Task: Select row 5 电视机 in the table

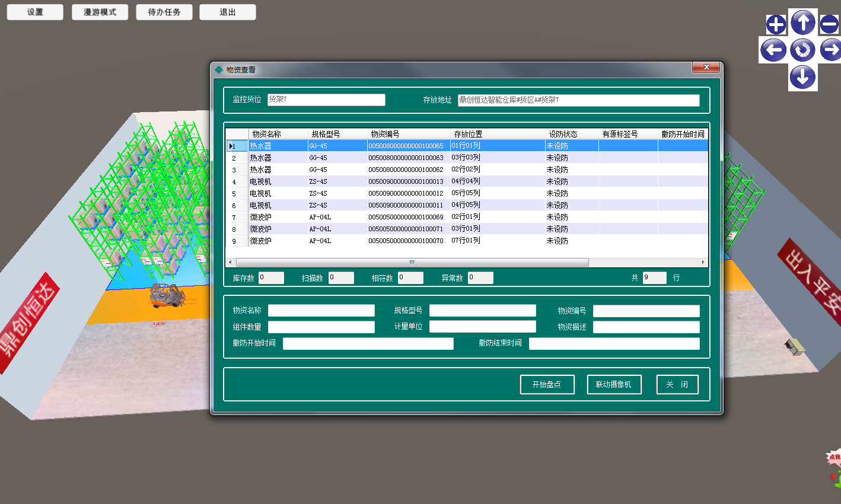Action: pos(260,193)
